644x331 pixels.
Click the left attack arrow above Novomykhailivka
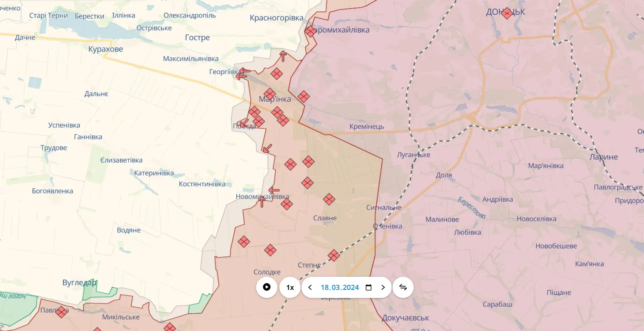(274, 190)
